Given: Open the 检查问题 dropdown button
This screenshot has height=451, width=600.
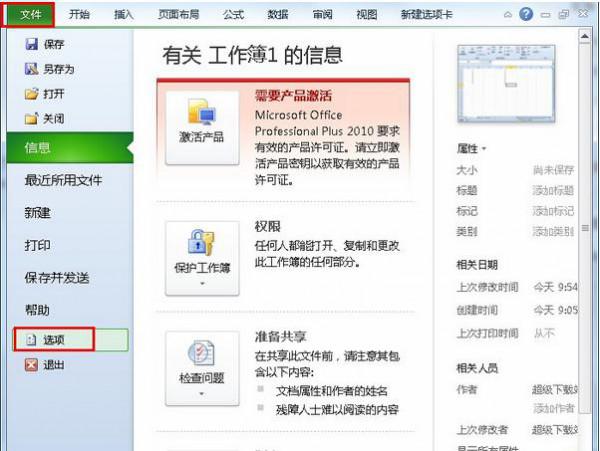Looking at the screenshot, I should click(x=202, y=368).
